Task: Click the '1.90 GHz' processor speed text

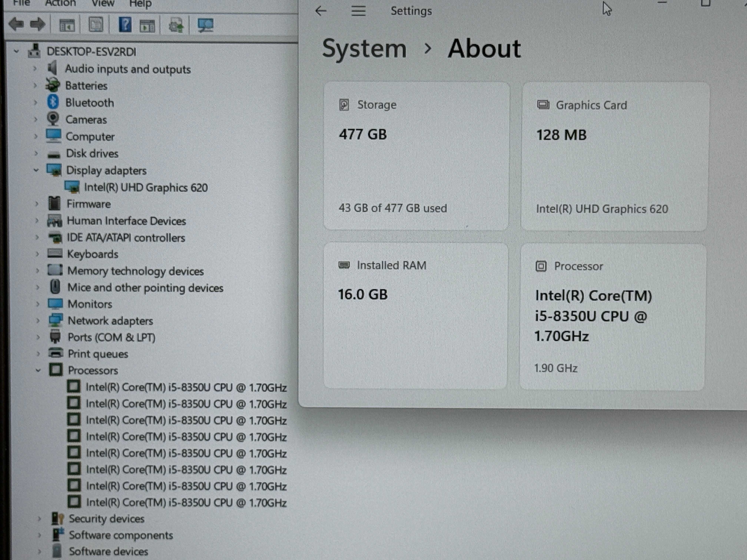Action: tap(555, 368)
